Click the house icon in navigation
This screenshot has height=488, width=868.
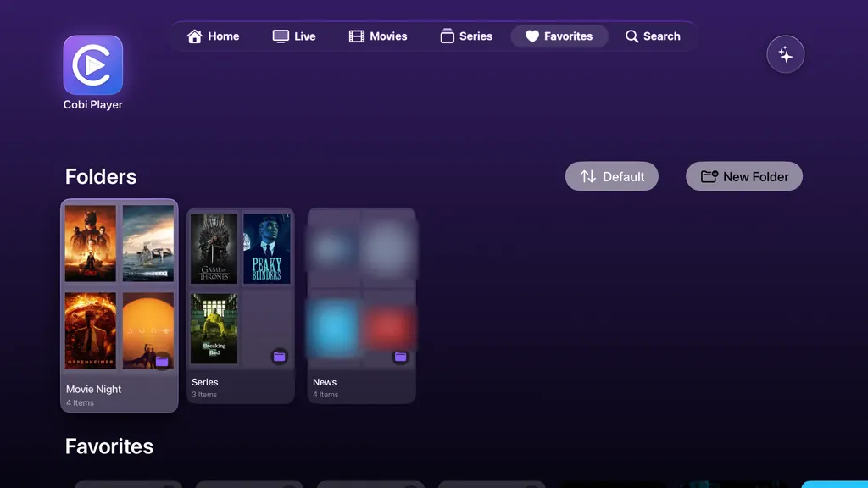[x=194, y=36]
